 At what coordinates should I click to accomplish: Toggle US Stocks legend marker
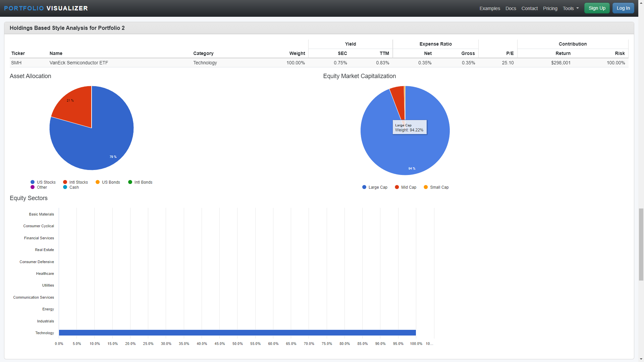[33, 182]
